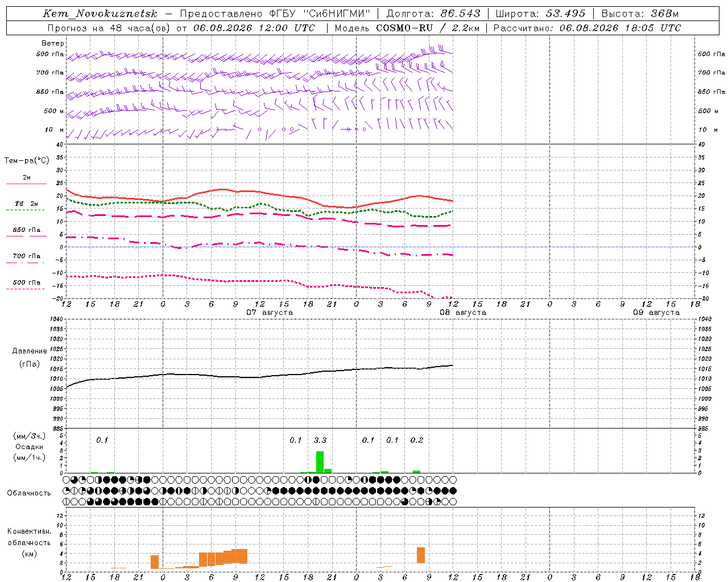Click the green dashed Td 2м legend

pos(26,206)
